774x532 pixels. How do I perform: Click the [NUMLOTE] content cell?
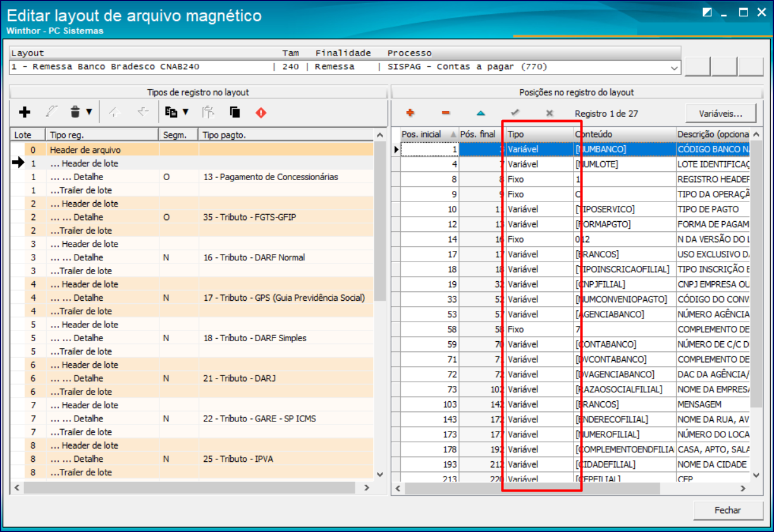tap(624, 164)
